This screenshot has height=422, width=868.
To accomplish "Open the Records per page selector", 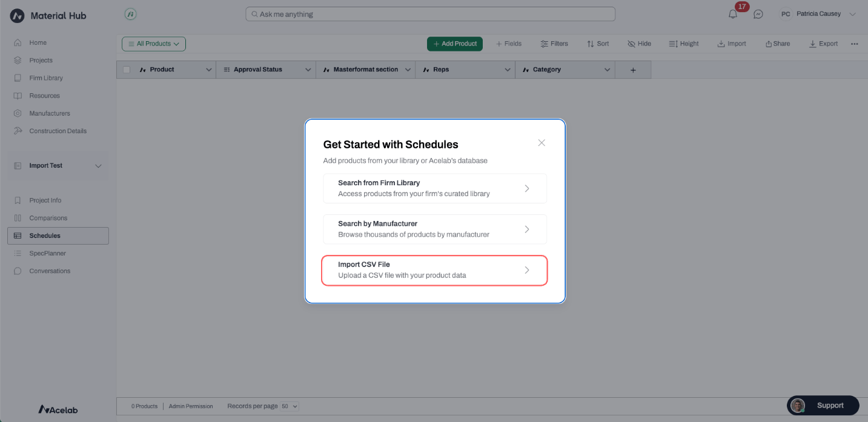I will 290,406.
